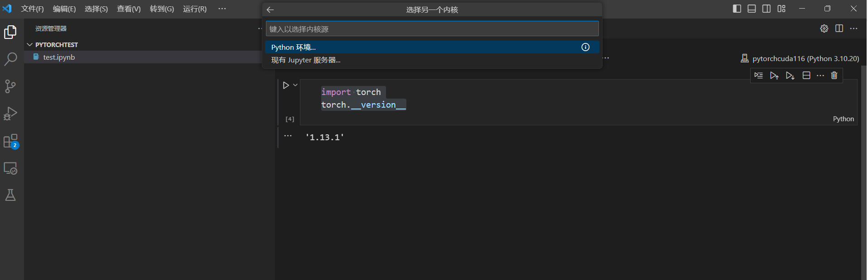Change cell language mode Python
The image size is (868, 280).
tap(843, 119)
